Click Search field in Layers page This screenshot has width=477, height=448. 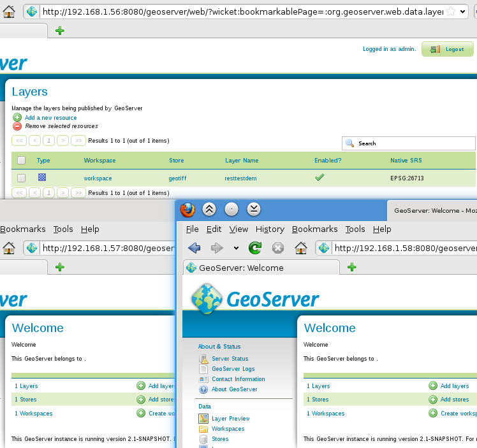coord(409,143)
